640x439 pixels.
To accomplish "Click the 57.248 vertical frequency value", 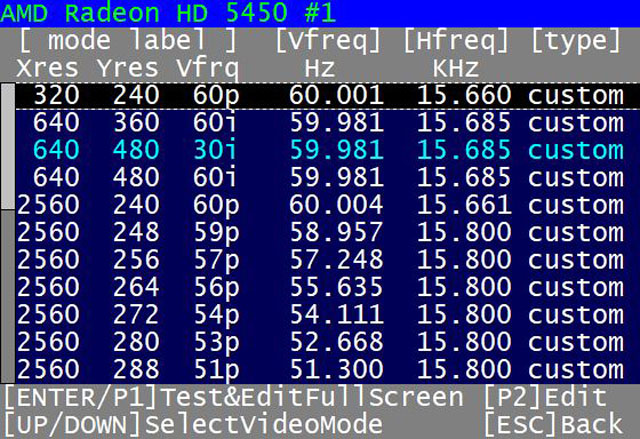I will (336, 259).
